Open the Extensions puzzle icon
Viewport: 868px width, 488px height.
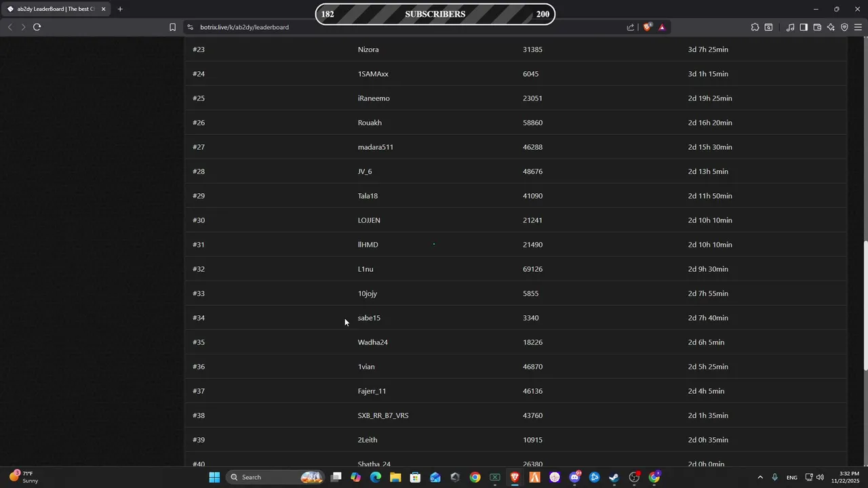(x=755, y=27)
